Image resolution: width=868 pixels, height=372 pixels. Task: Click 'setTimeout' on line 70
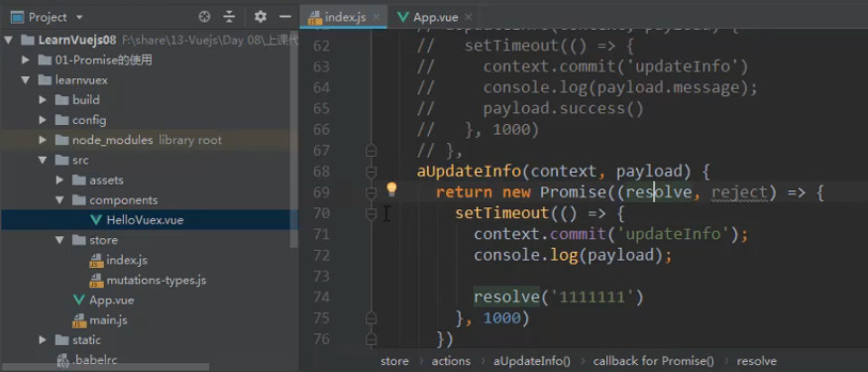pyautogui.click(x=501, y=213)
